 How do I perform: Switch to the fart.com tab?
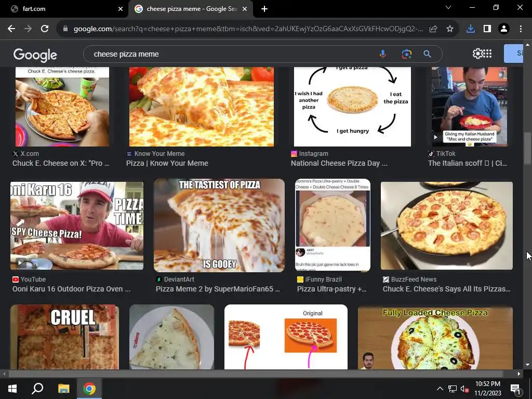point(64,9)
